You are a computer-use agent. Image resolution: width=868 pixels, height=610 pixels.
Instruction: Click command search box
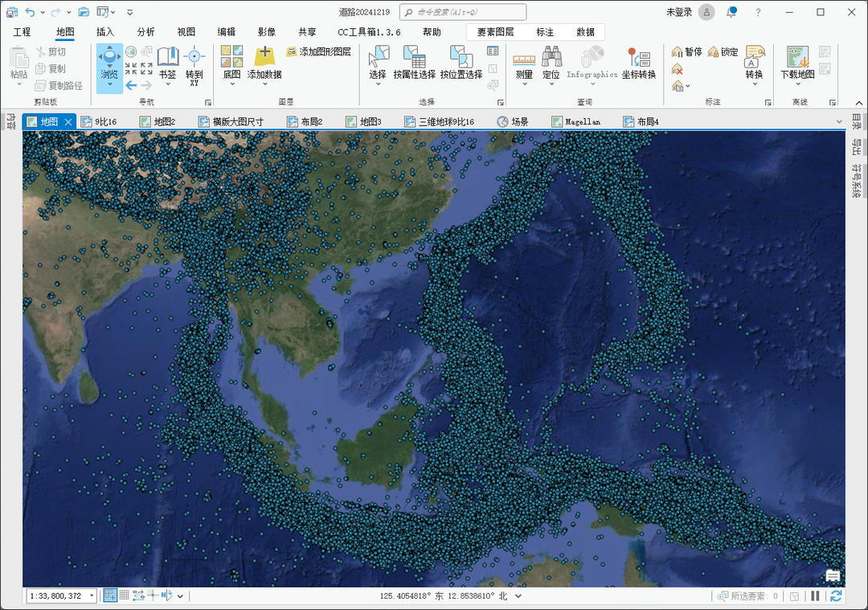point(463,12)
